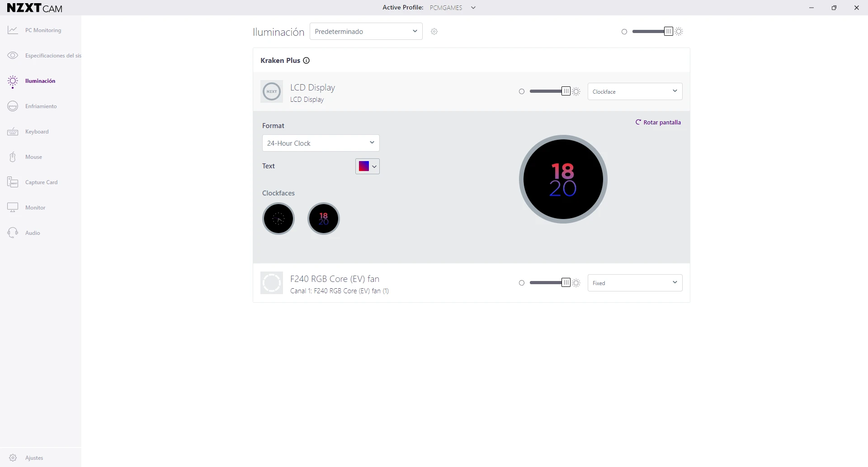Screen dimensions: 868x467
Task: Open the 24-Hour Clock format dropdown
Action: [321, 143]
